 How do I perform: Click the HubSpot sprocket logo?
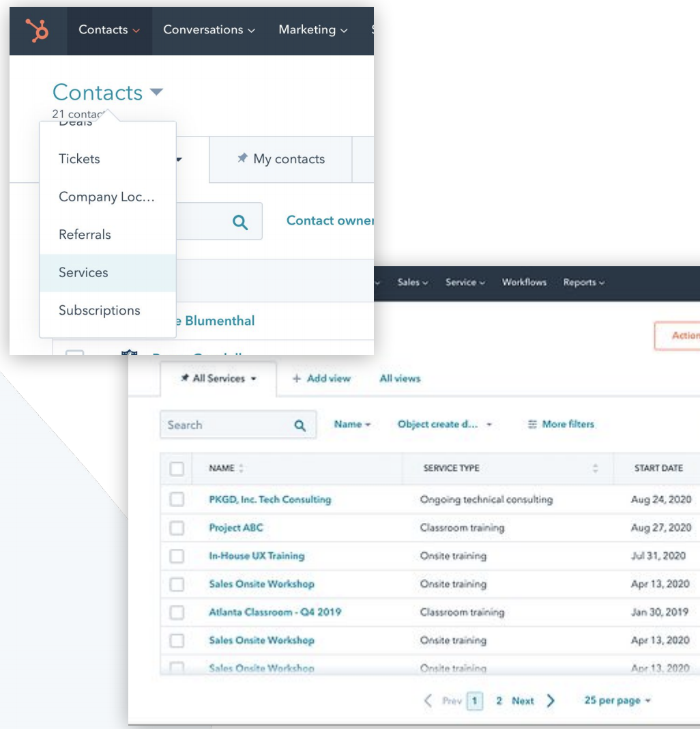pos(37,30)
